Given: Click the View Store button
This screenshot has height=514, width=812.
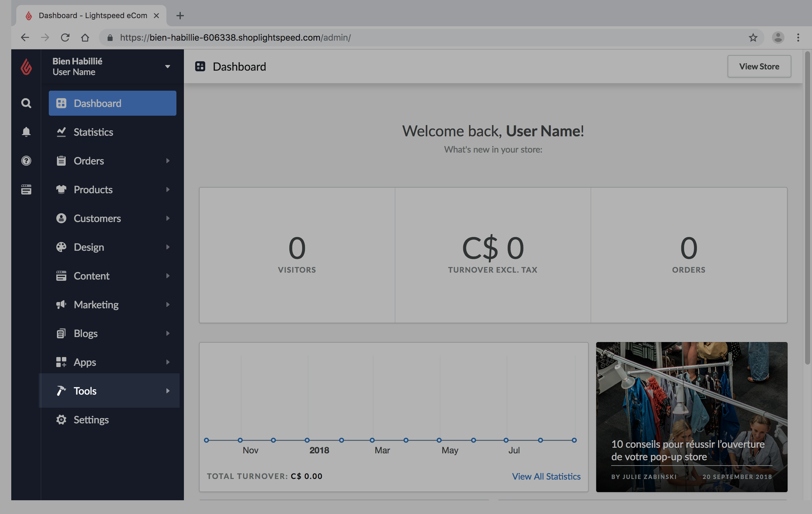Looking at the screenshot, I should (759, 66).
